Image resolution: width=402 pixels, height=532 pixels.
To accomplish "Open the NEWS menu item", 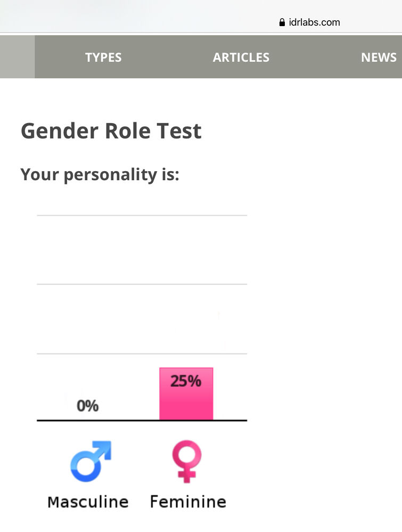I will click(x=379, y=58).
